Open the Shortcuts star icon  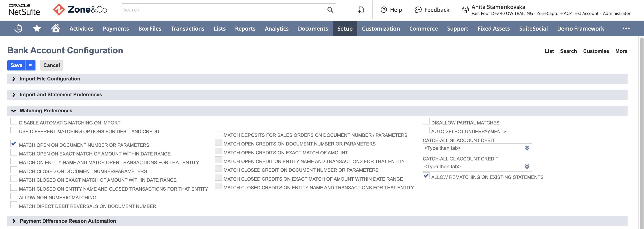point(37,29)
